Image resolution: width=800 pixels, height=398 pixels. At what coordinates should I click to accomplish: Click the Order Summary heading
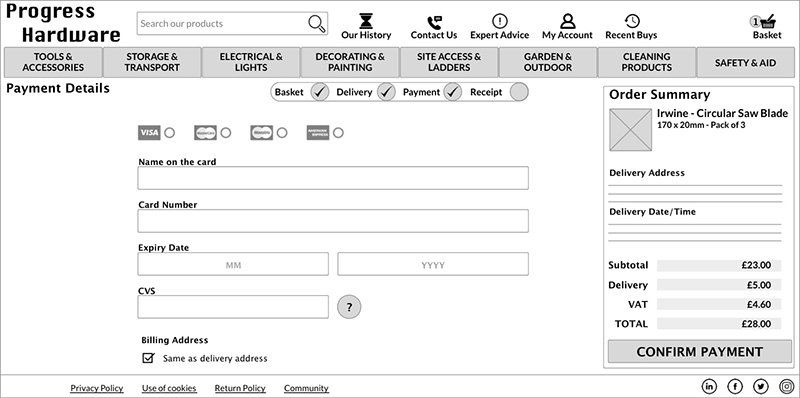pos(659,94)
